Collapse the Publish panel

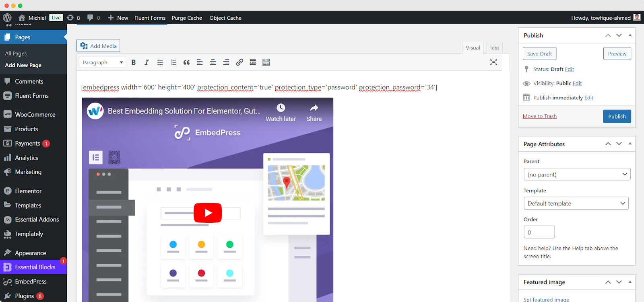tap(630, 35)
